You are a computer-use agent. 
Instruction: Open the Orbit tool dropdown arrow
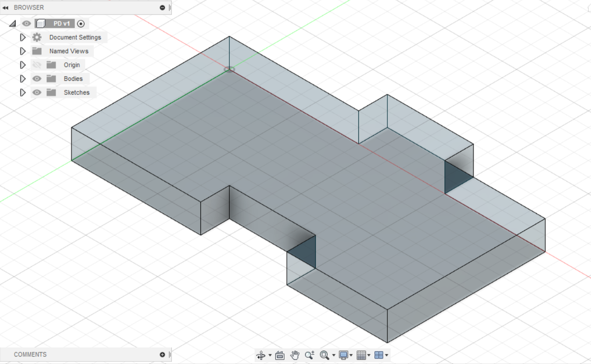tap(270, 355)
